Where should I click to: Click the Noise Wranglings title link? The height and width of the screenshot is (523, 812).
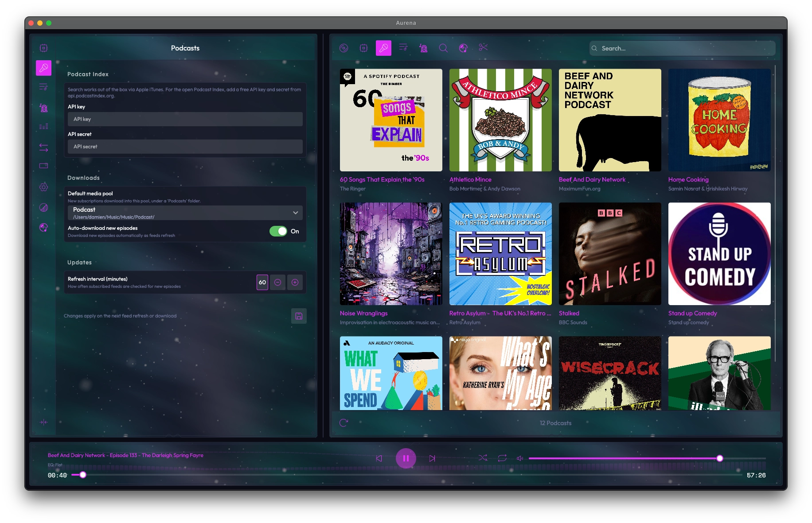[363, 313]
